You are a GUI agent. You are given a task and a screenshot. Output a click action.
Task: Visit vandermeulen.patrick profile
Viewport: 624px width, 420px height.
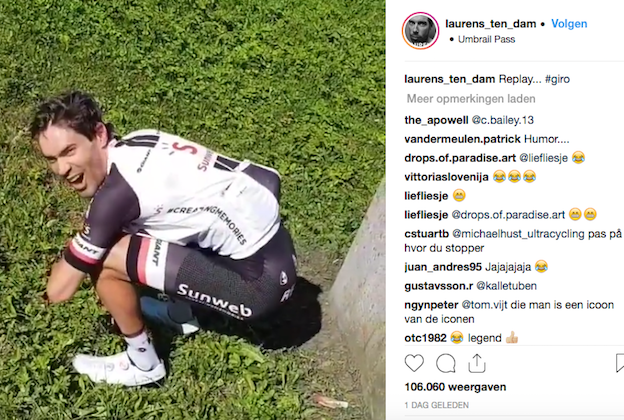(462, 139)
